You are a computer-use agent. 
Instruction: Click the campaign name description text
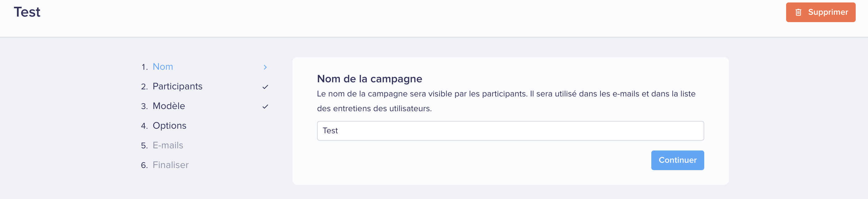click(x=506, y=101)
